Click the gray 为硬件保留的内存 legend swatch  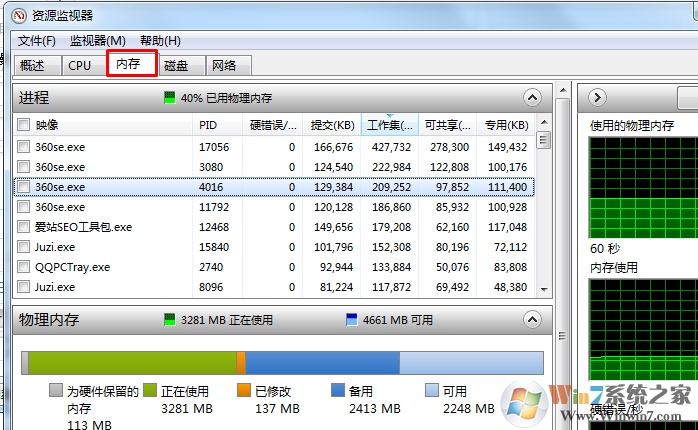point(56,390)
